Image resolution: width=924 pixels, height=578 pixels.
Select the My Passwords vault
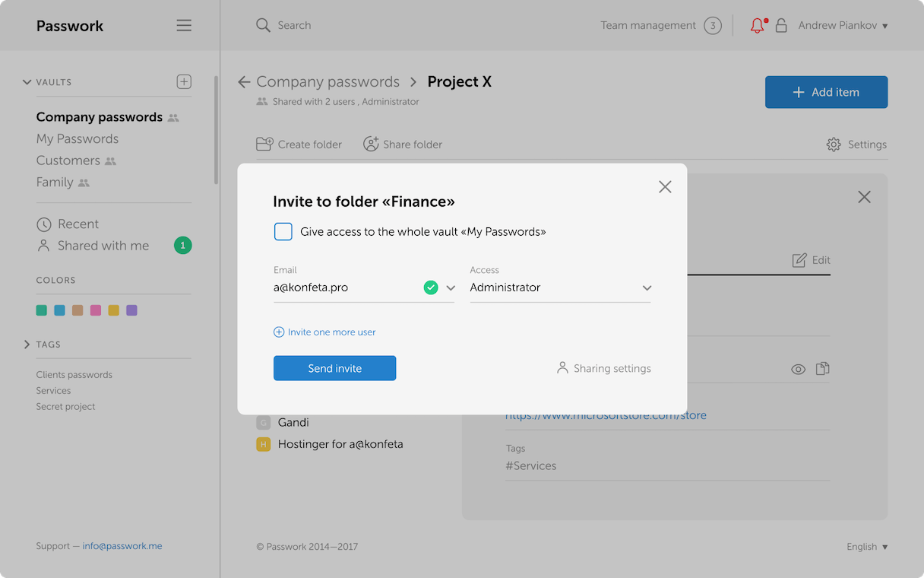(x=78, y=139)
